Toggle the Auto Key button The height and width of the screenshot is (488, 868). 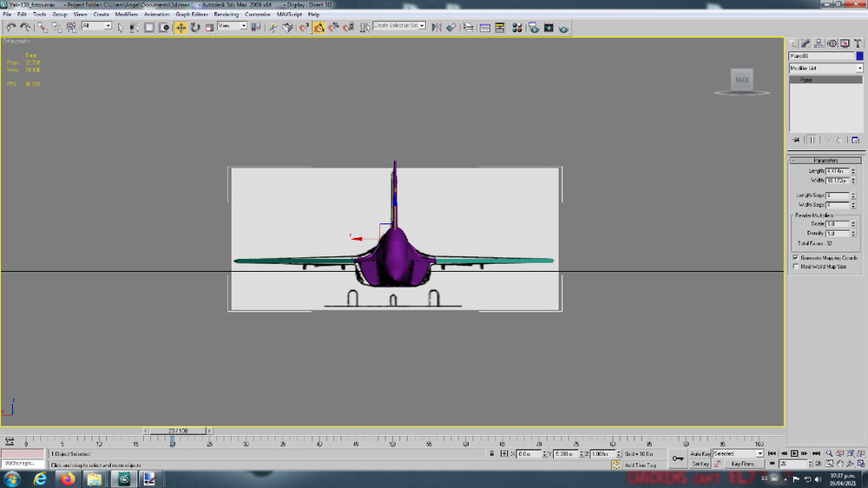(x=700, y=453)
